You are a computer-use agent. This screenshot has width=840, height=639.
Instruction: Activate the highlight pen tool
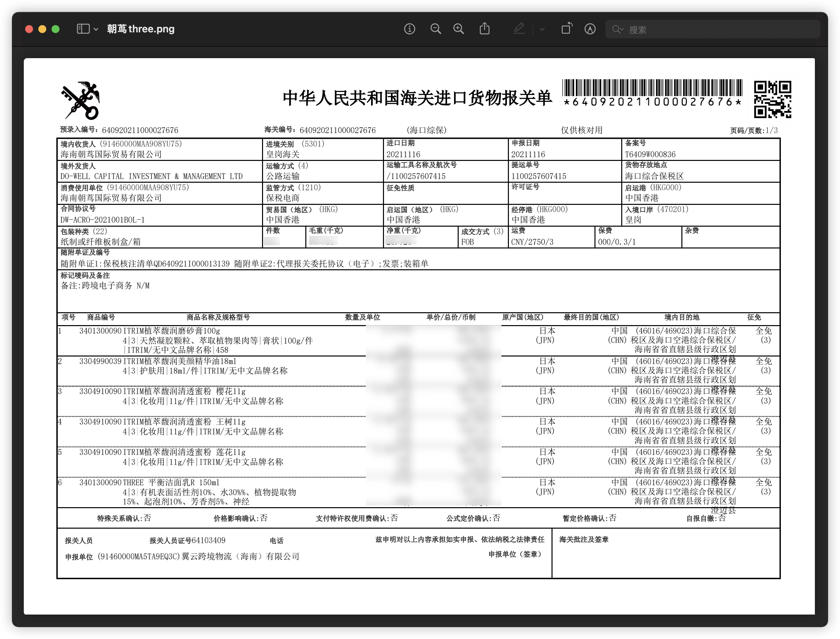(x=519, y=29)
